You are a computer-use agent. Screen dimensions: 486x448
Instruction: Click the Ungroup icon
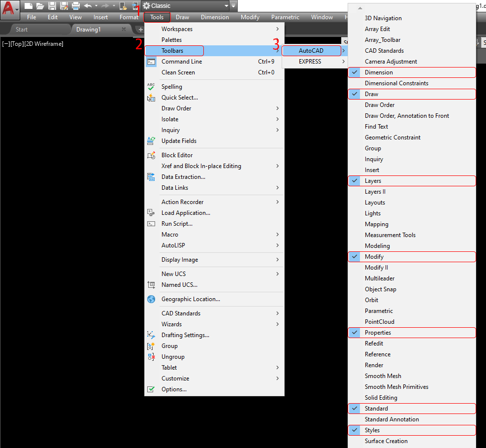coord(151,357)
